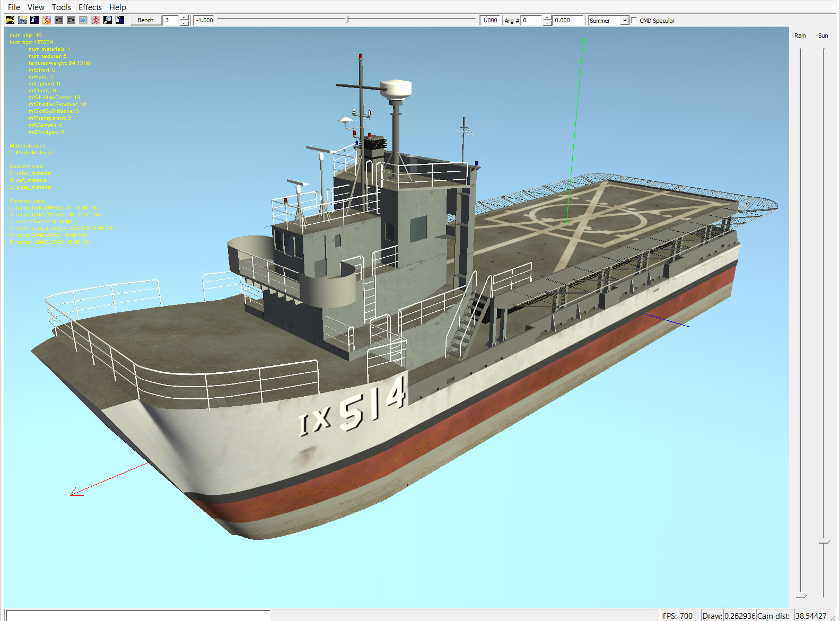The width and height of the screenshot is (840, 621).
Task: Open the Tools menu
Action: (62, 7)
